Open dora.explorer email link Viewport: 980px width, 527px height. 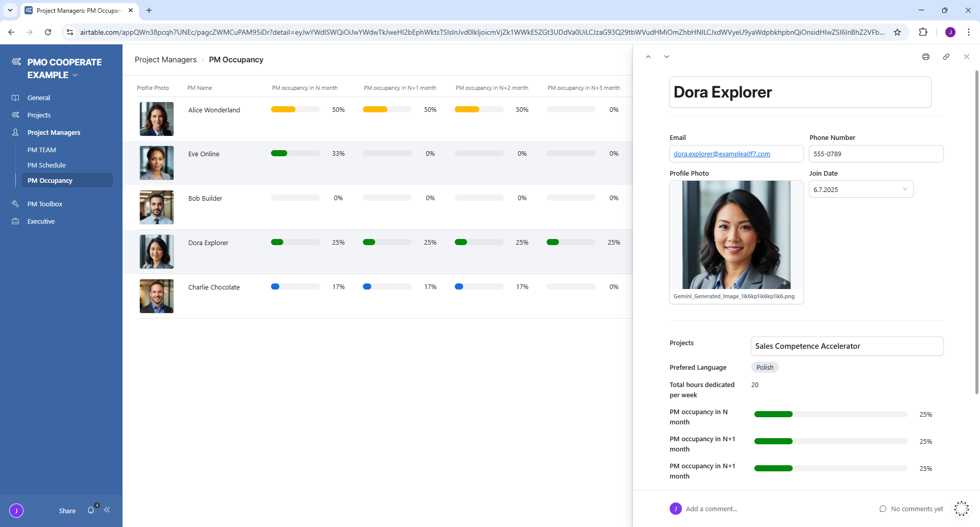pos(721,154)
